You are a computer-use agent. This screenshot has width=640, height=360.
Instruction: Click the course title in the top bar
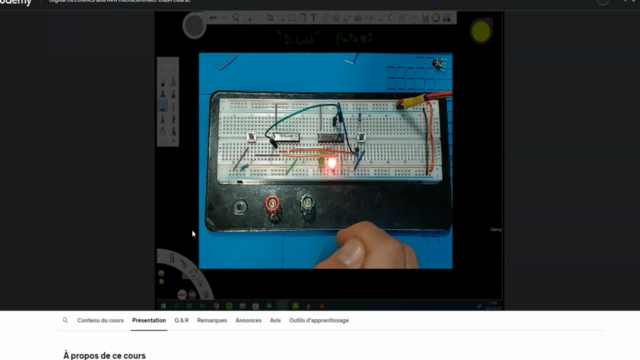coord(120,1)
